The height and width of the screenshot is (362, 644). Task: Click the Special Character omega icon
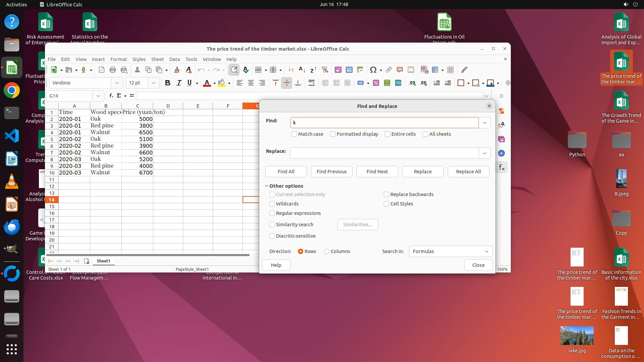coord(373,70)
